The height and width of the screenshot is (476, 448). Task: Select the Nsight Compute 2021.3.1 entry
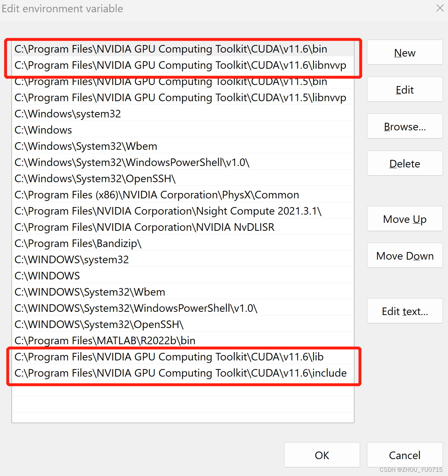tap(168, 211)
